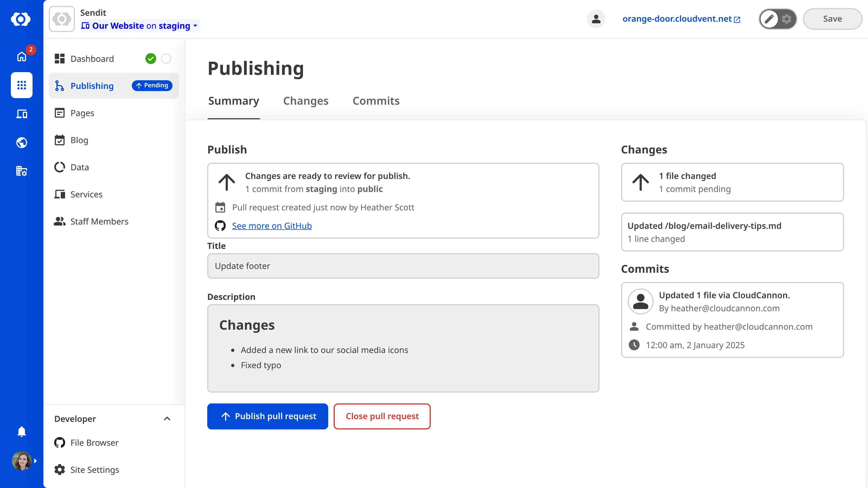The image size is (868, 488).
Task: Switch to the Commits tab
Action: (x=376, y=101)
